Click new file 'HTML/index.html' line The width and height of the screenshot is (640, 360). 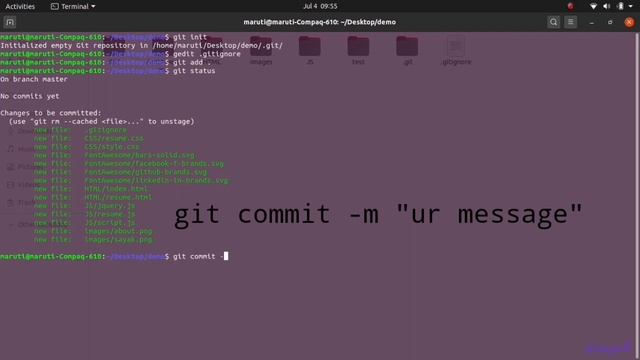91,189
